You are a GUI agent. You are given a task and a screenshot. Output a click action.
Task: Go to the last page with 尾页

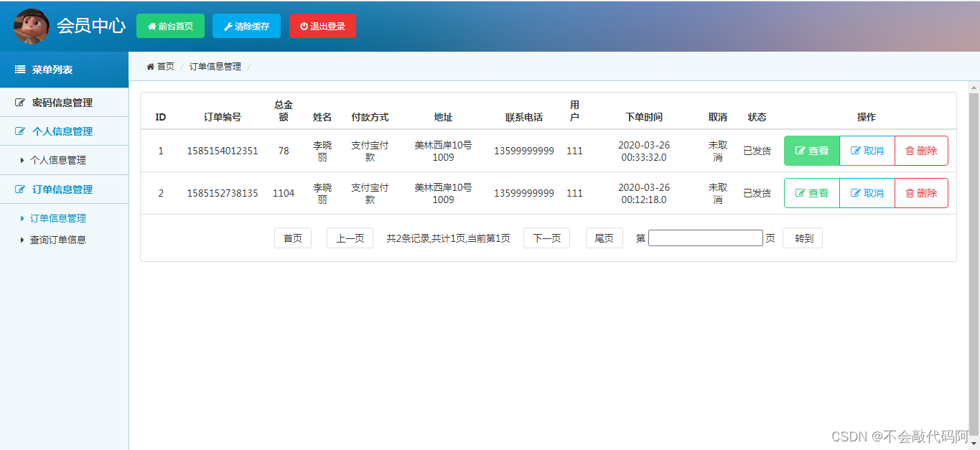[x=604, y=238]
